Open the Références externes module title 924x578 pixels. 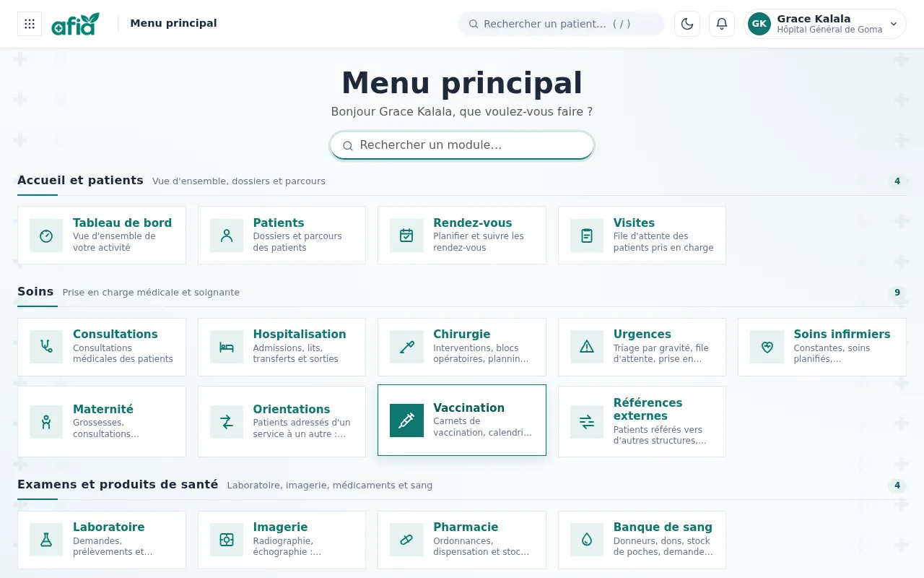pos(648,409)
